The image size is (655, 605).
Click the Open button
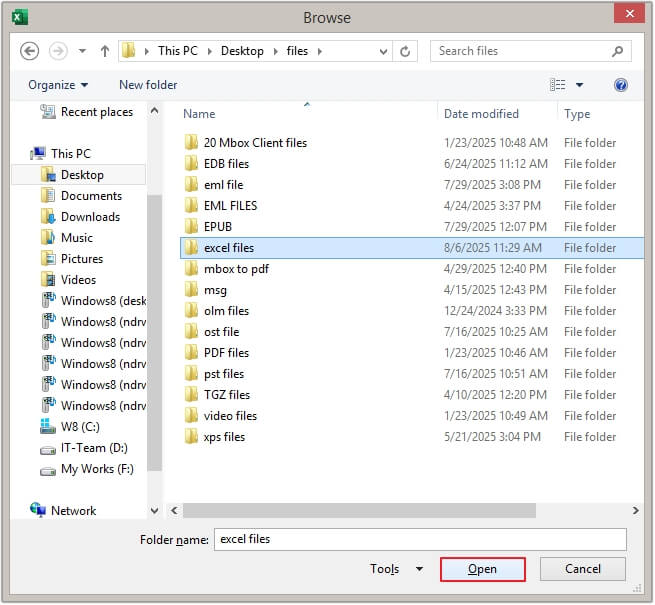pyautogui.click(x=482, y=569)
